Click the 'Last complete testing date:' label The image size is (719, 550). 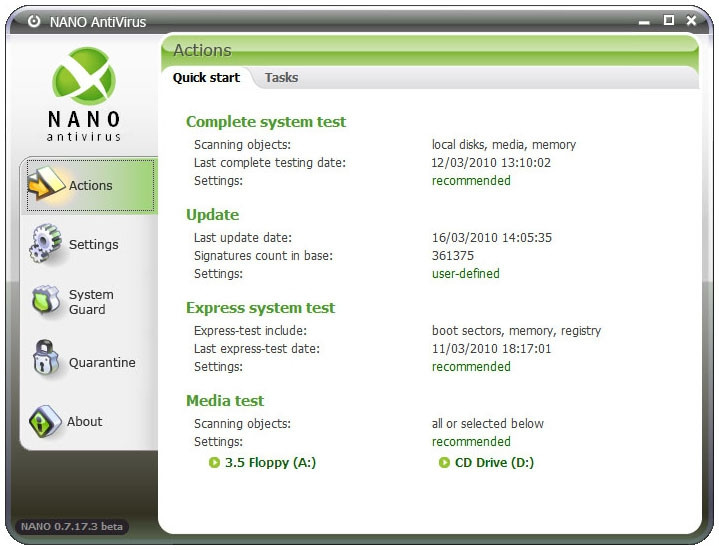270,162
